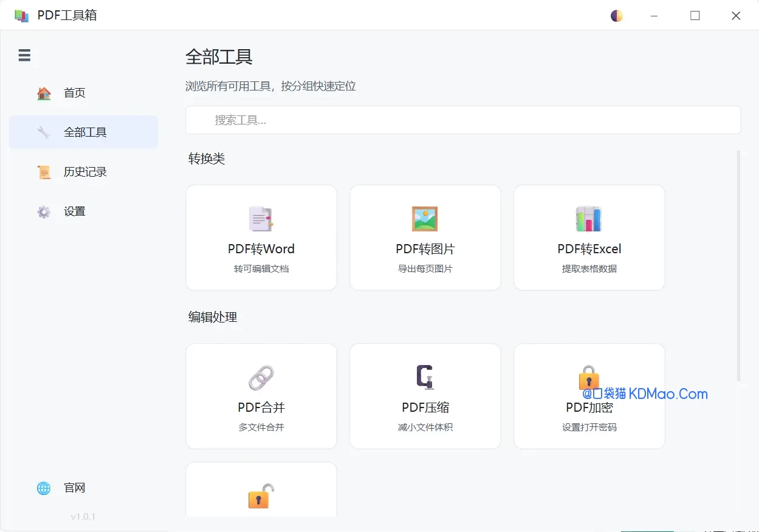Viewport: 759px width, 532px height.
Task: Click the 转换类 group heading
Action: click(207, 159)
